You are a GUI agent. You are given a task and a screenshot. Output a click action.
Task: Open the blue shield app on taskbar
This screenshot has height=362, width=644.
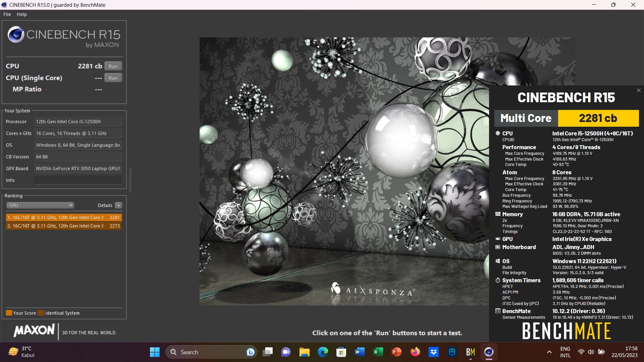(452, 352)
